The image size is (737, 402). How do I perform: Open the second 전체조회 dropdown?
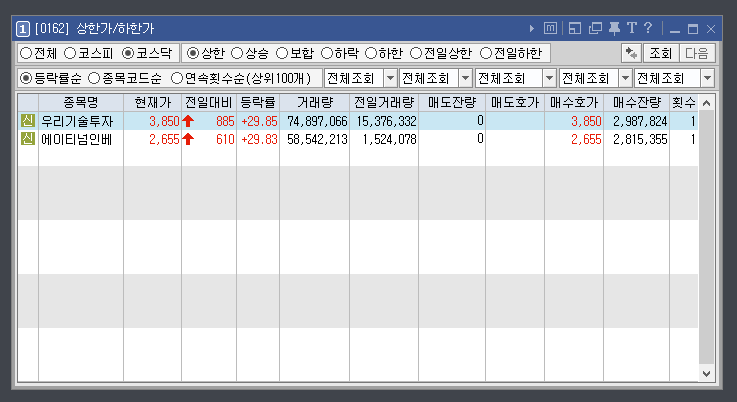[465, 79]
